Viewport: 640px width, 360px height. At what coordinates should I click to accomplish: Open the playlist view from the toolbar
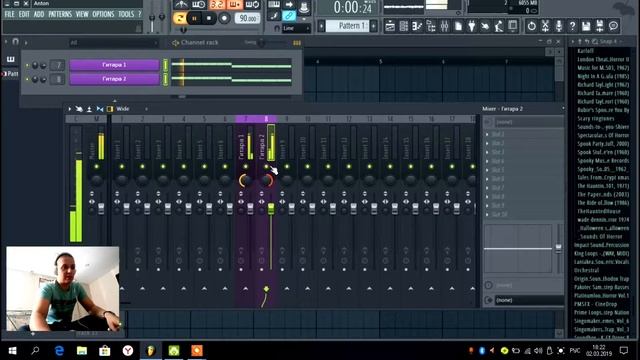pyautogui.click(x=390, y=26)
